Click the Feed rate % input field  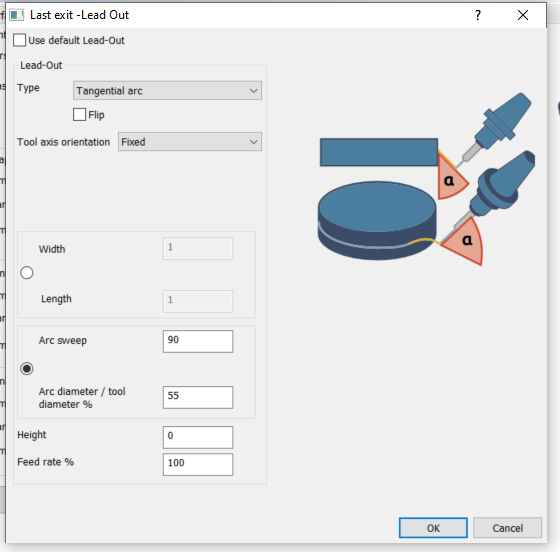(x=198, y=465)
